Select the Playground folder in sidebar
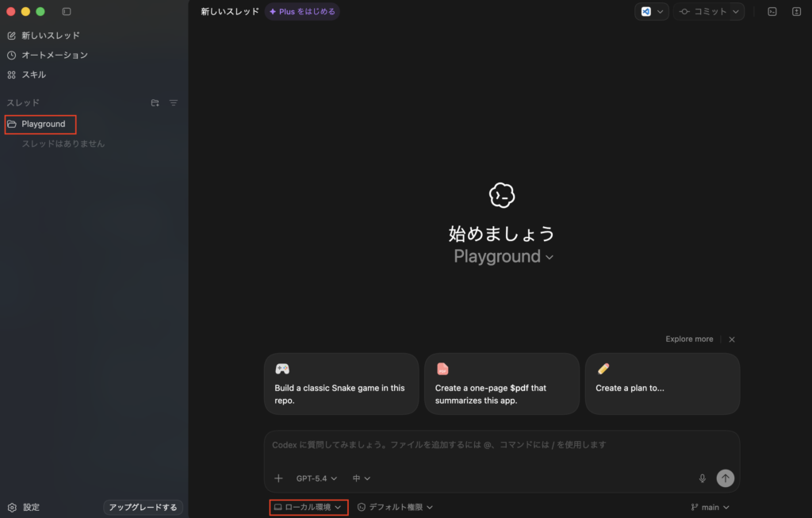The width and height of the screenshot is (812, 518). (43, 124)
